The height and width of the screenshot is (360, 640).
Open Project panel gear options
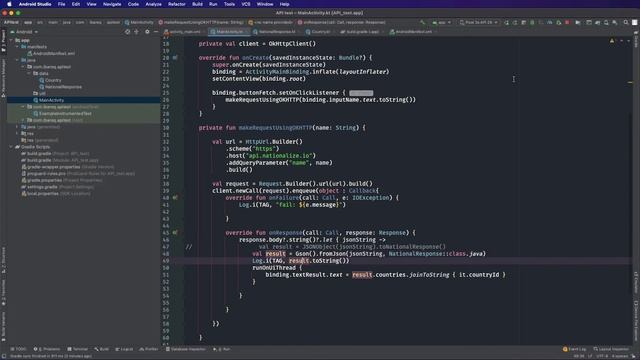(147, 31)
